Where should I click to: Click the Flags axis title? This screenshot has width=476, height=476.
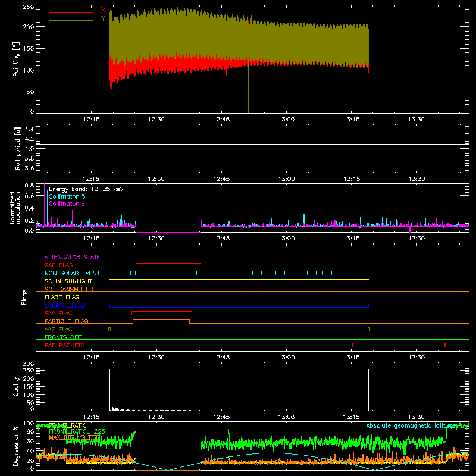(24, 297)
